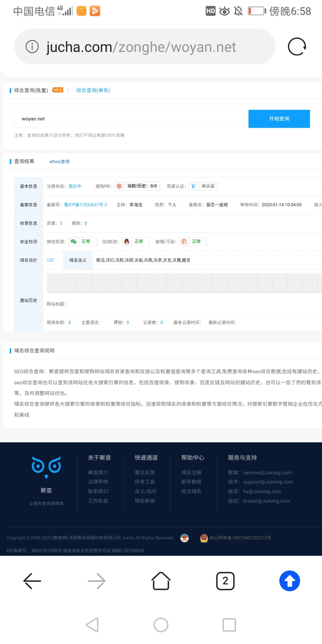Tap Android recent apps square
Screen dimensions: 322x644
point(229,625)
